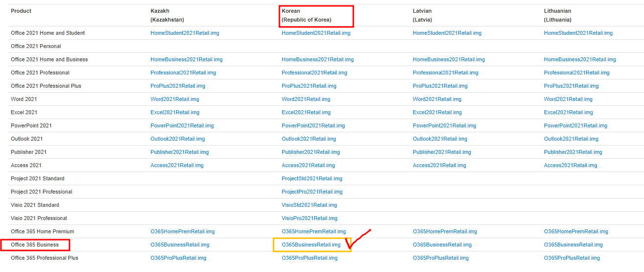Viewport: 644px width, 272px height.
Task: Open Kazakh ProPlus2021Retail.img link
Action: pyautogui.click(x=178, y=86)
